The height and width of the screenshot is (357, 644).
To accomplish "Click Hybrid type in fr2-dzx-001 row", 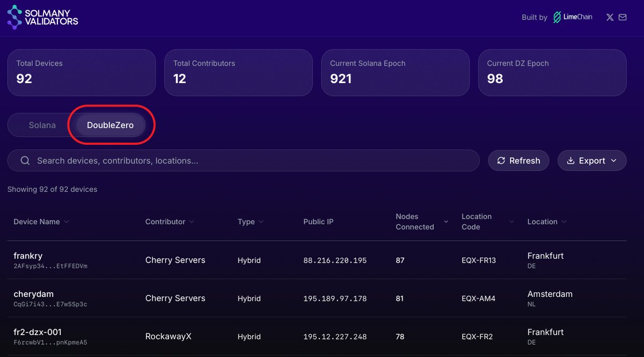I will point(249,337).
